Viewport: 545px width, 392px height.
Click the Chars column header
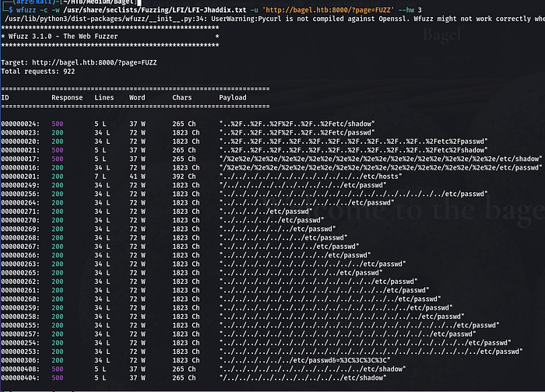[181, 97]
